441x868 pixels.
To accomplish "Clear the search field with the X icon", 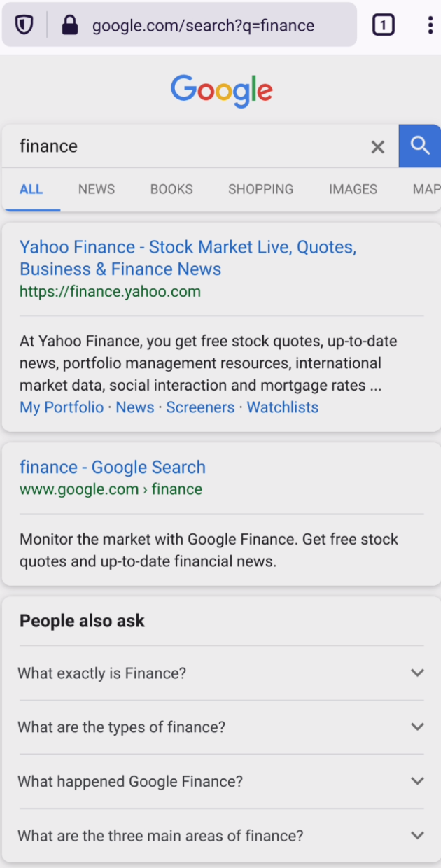I will pyautogui.click(x=377, y=147).
